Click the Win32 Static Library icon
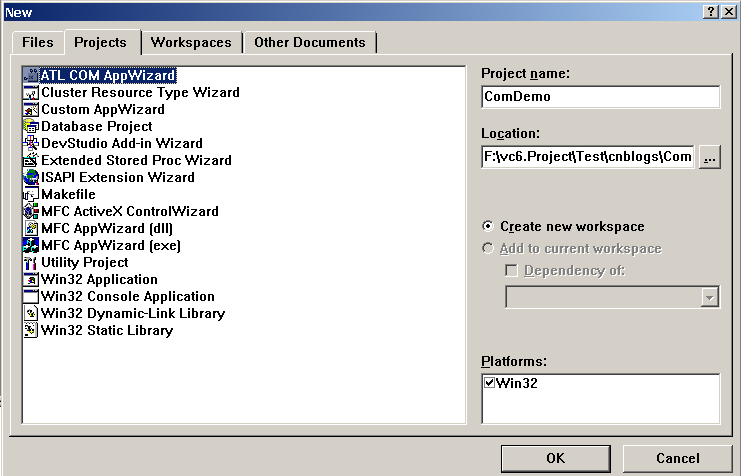Image resolution: width=741 pixels, height=476 pixels. tap(31, 330)
